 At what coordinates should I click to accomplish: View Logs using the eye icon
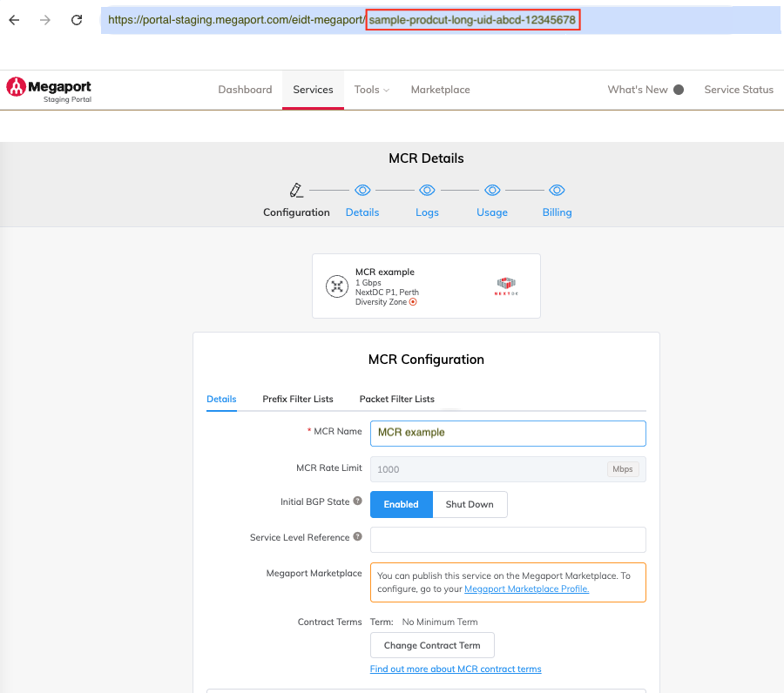pyautogui.click(x=427, y=190)
